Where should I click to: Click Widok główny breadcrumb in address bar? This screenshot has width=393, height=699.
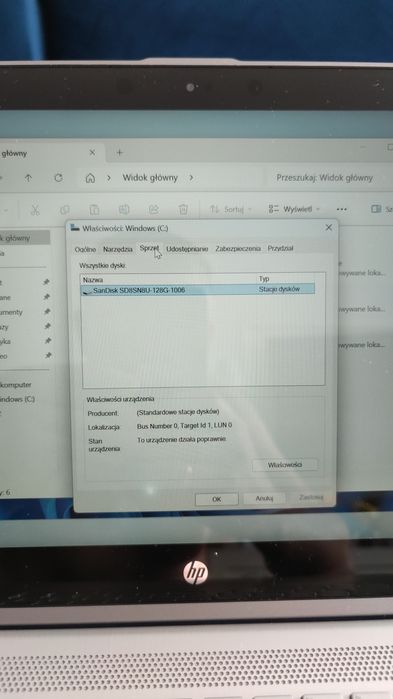pyautogui.click(x=150, y=177)
